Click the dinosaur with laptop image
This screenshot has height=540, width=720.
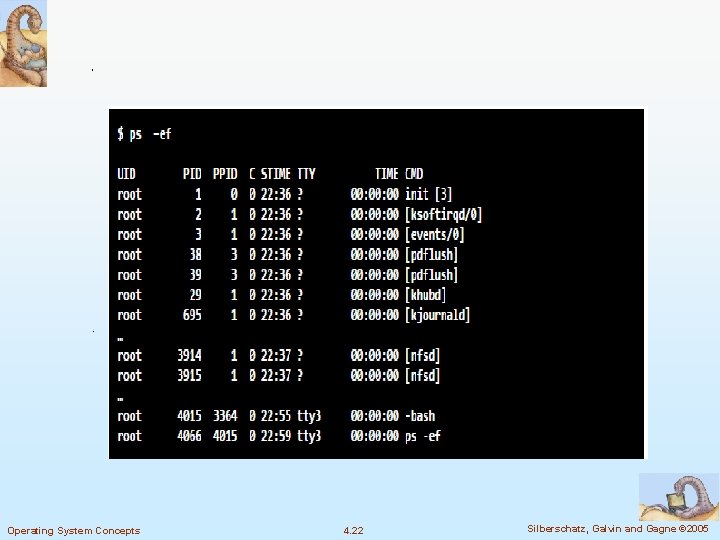click(x=679, y=497)
